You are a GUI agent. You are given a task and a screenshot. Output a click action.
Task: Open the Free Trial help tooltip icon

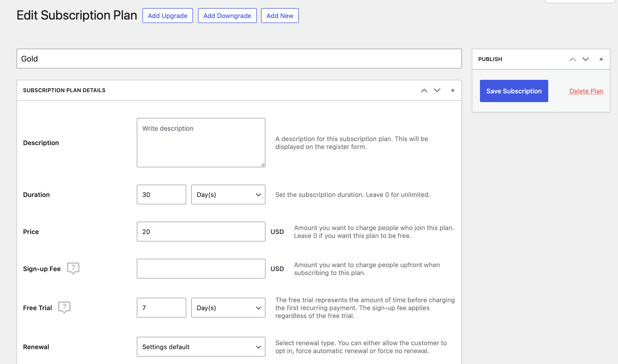[64, 307]
